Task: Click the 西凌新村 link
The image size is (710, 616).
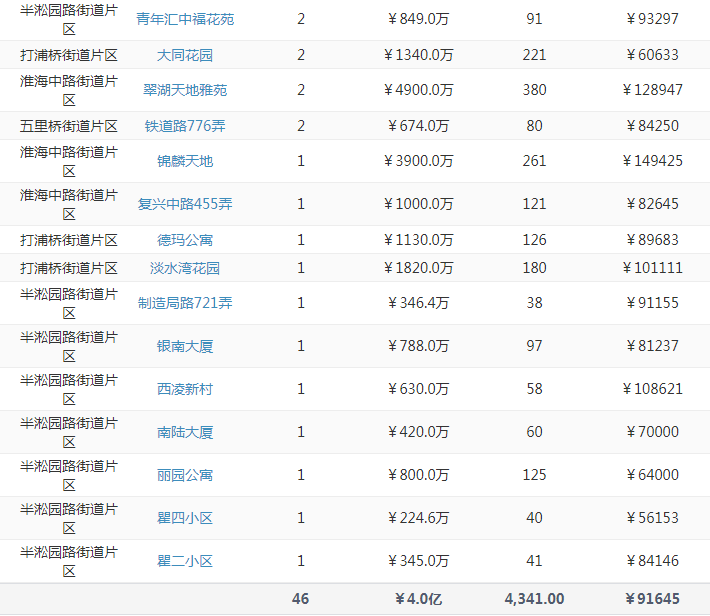Action: [185, 389]
